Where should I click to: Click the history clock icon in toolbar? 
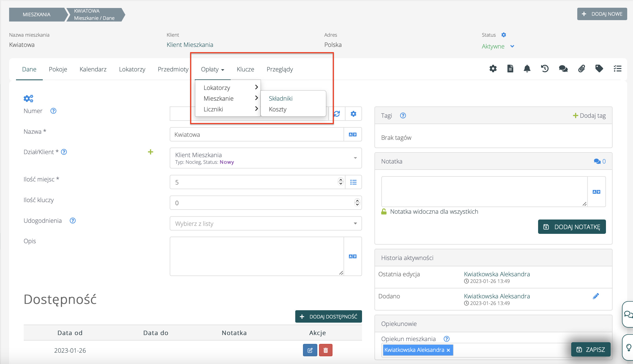pos(545,68)
